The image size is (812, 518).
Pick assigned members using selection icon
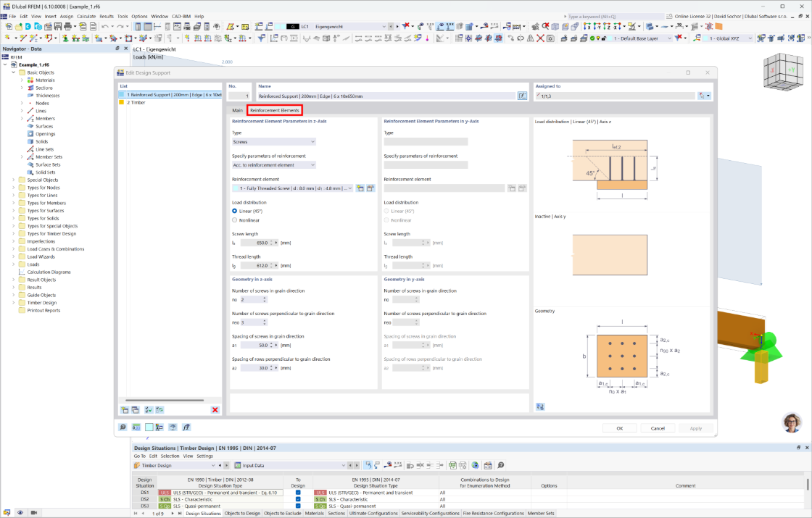(703, 96)
